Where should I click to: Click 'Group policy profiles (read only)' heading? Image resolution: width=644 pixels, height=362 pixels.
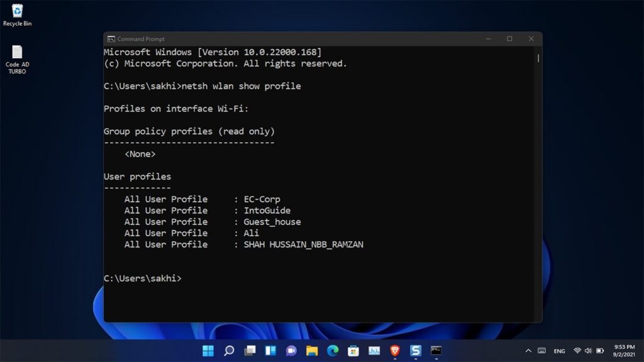point(189,131)
